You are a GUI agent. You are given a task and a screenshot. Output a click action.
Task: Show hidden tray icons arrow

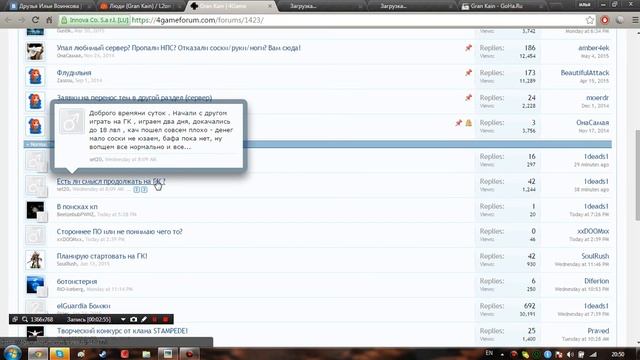point(502,354)
